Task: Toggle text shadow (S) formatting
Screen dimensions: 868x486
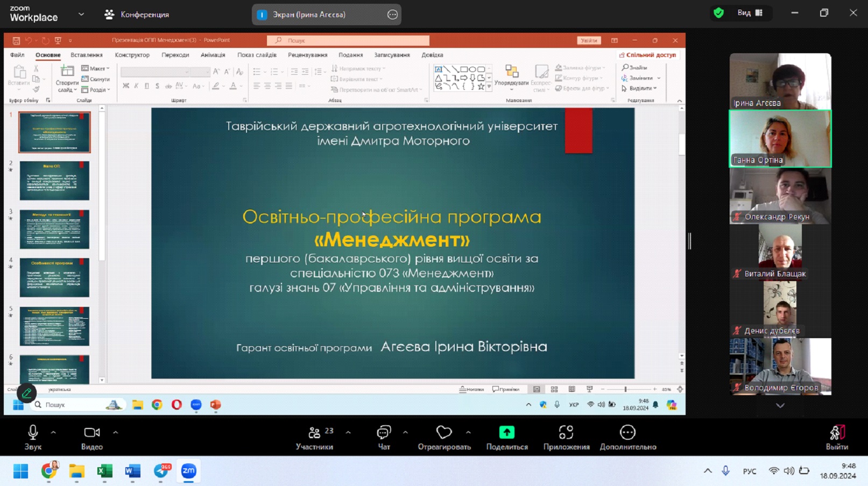Action: pyautogui.click(x=157, y=86)
